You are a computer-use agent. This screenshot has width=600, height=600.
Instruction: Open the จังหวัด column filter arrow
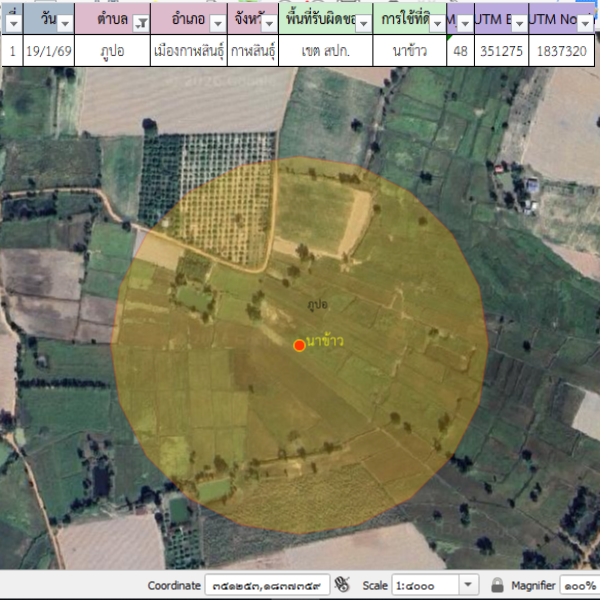268,22
